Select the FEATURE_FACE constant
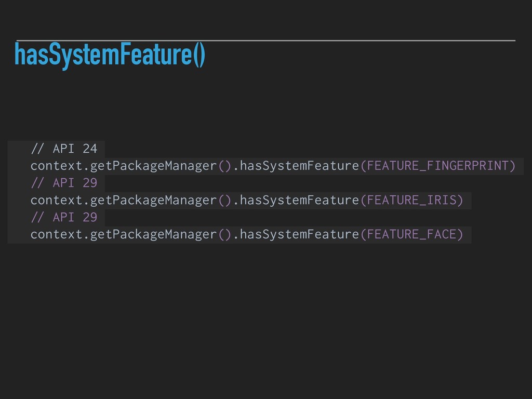Image resolution: width=532 pixels, height=399 pixels. [411, 234]
